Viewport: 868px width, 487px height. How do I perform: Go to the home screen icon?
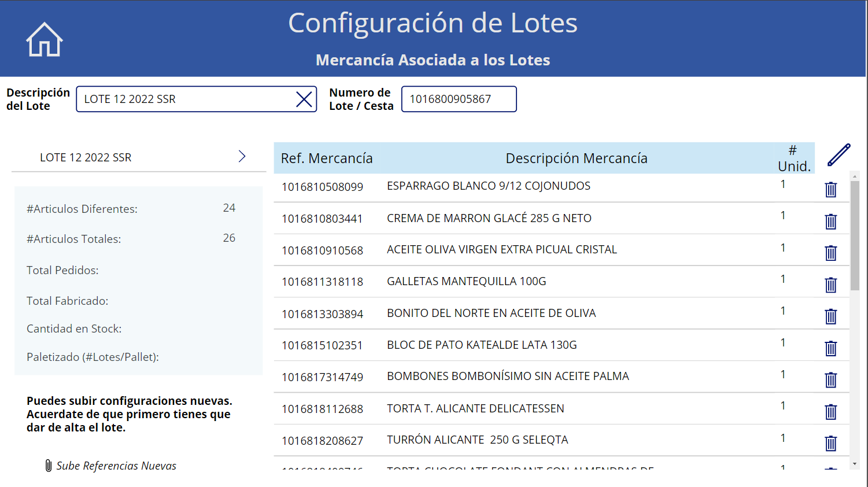(44, 40)
